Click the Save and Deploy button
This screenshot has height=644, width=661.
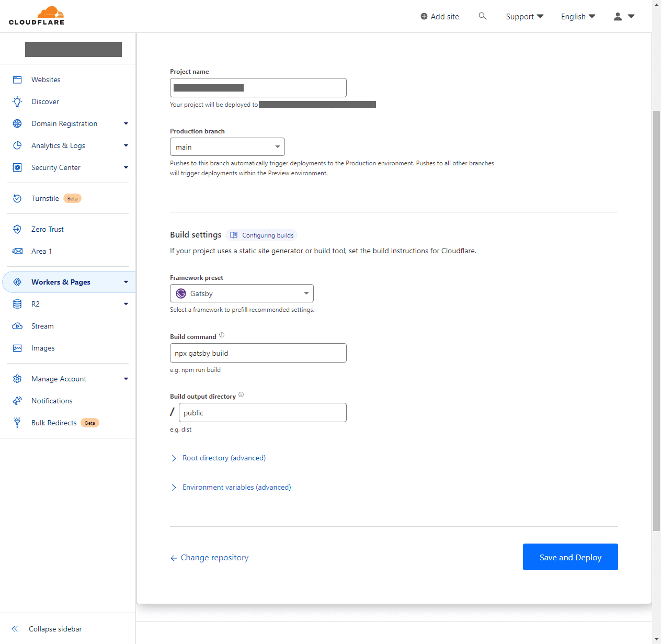click(570, 557)
